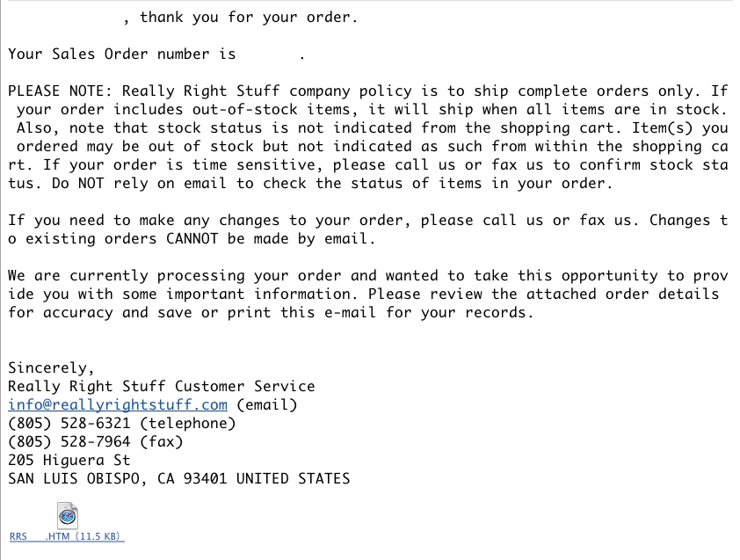Click the Your Sales Order number line

click(121, 55)
